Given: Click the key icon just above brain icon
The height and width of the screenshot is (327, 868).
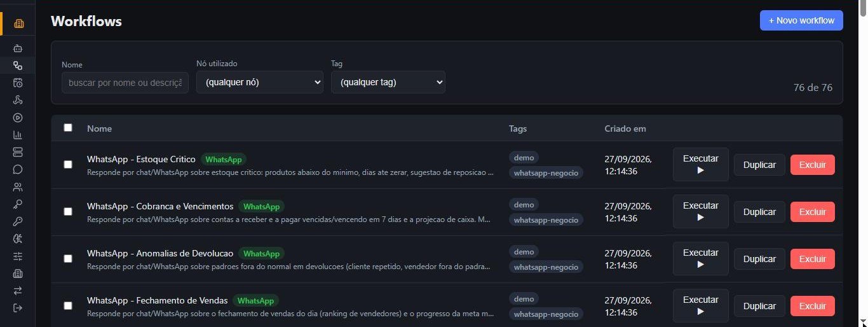Looking at the screenshot, I should (18, 221).
